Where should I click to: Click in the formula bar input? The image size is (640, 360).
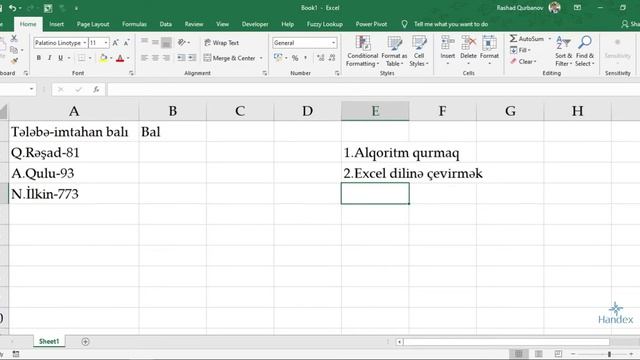tap(373, 89)
